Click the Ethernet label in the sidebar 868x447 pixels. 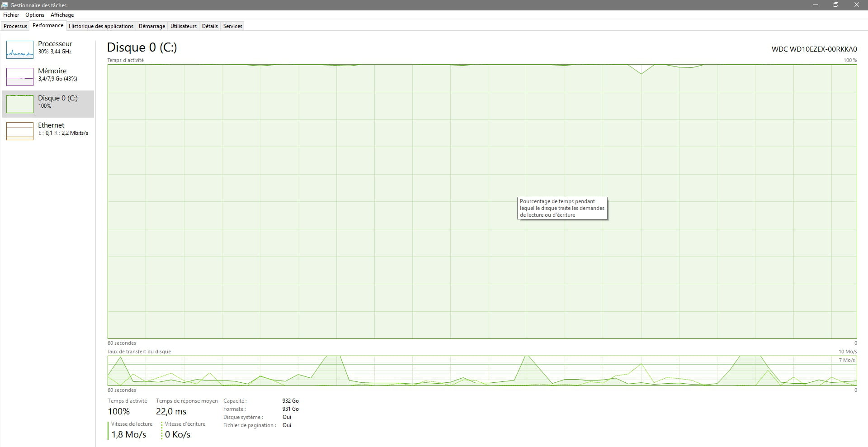coord(51,125)
